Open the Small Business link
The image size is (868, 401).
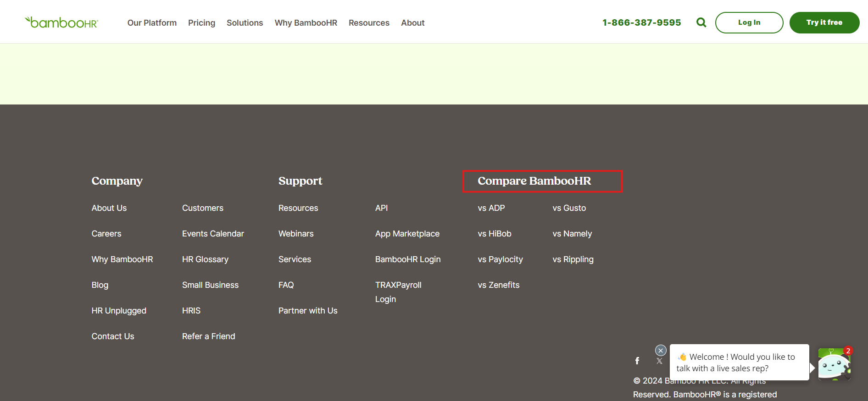coord(210,285)
